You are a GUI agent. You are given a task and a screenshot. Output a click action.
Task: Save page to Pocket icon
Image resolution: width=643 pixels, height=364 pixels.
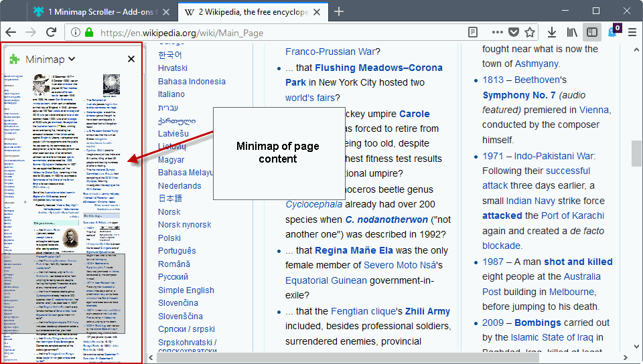(x=514, y=32)
